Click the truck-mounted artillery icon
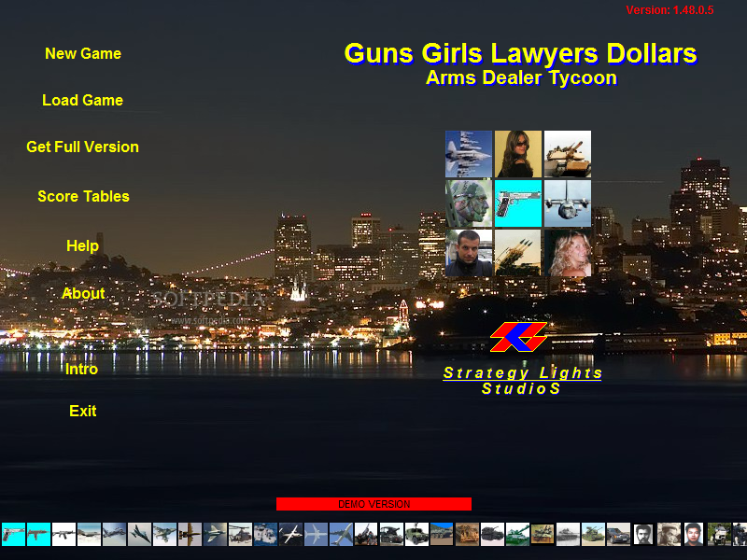The height and width of the screenshot is (560, 747). click(392, 534)
